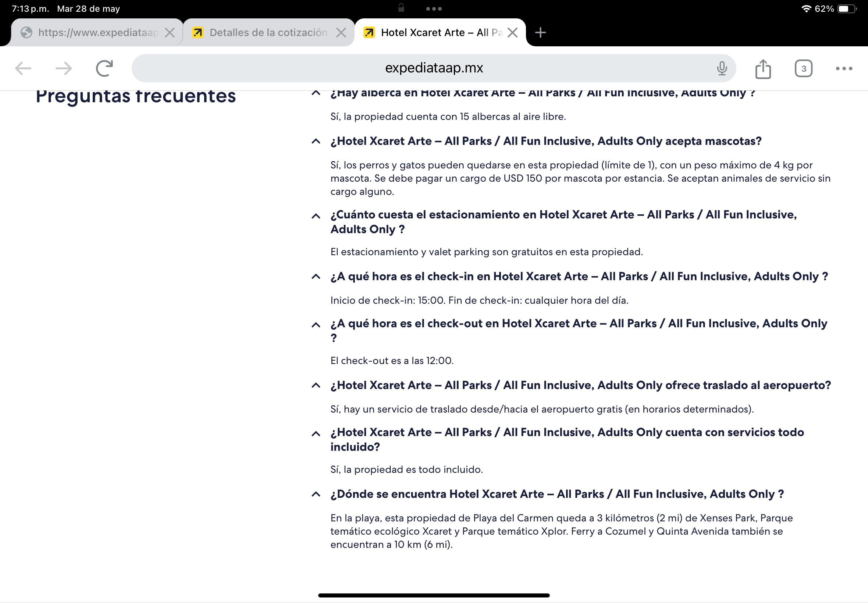Screen dimensions: 868x603
Task: Collapse the estacionamiento cost question
Action: (316, 216)
